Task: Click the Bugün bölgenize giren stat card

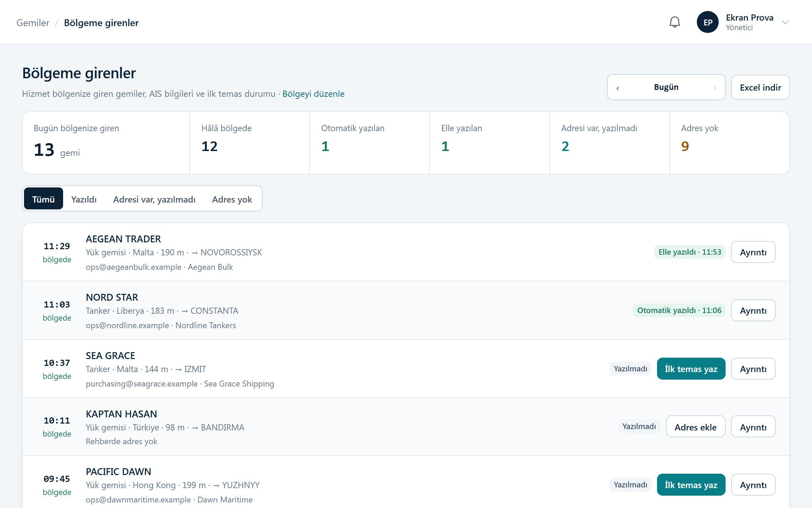Action: (x=106, y=143)
